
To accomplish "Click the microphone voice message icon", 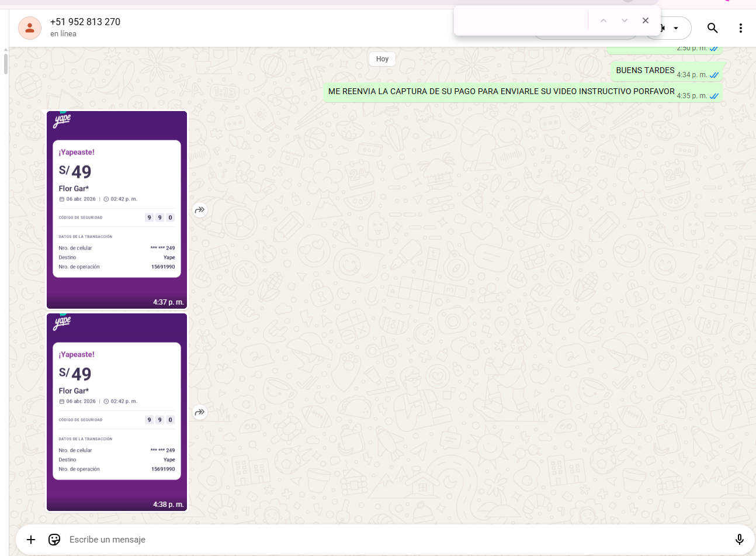I will [739, 540].
